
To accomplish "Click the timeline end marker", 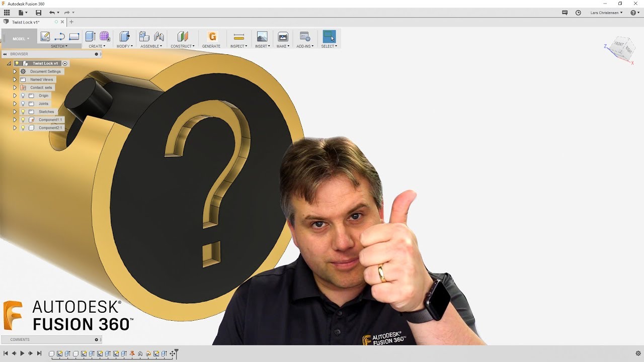I will 176,353.
